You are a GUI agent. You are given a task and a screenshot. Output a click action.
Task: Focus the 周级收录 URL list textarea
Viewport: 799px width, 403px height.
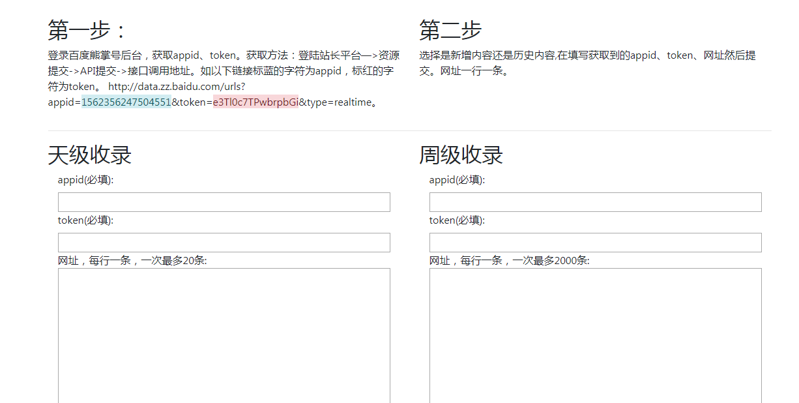pyautogui.click(x=595, y=335)
